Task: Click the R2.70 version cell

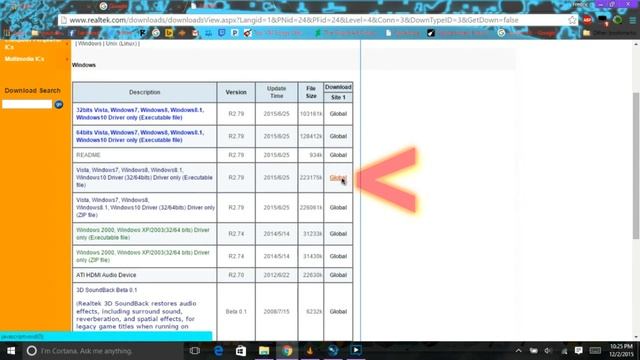Action: pos(236,275)
